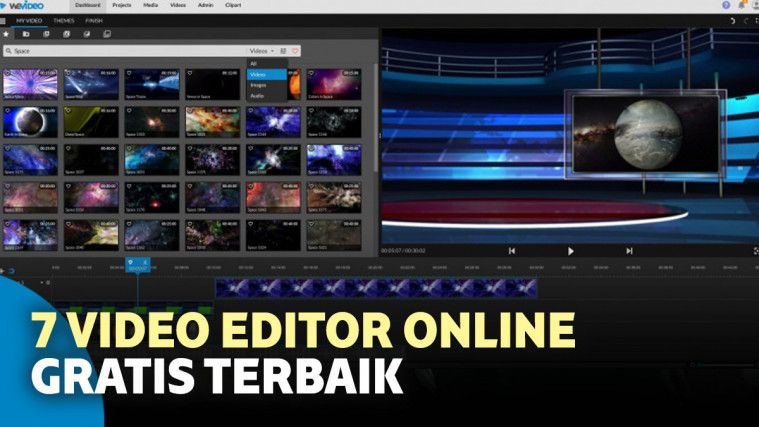Click the undo arrow above the preview

tap(732, 21)
